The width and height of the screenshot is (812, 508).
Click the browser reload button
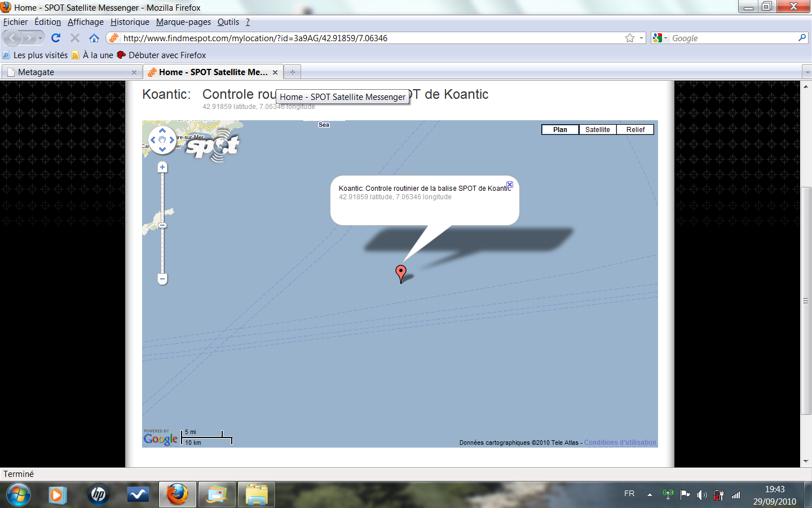[56, 38]
